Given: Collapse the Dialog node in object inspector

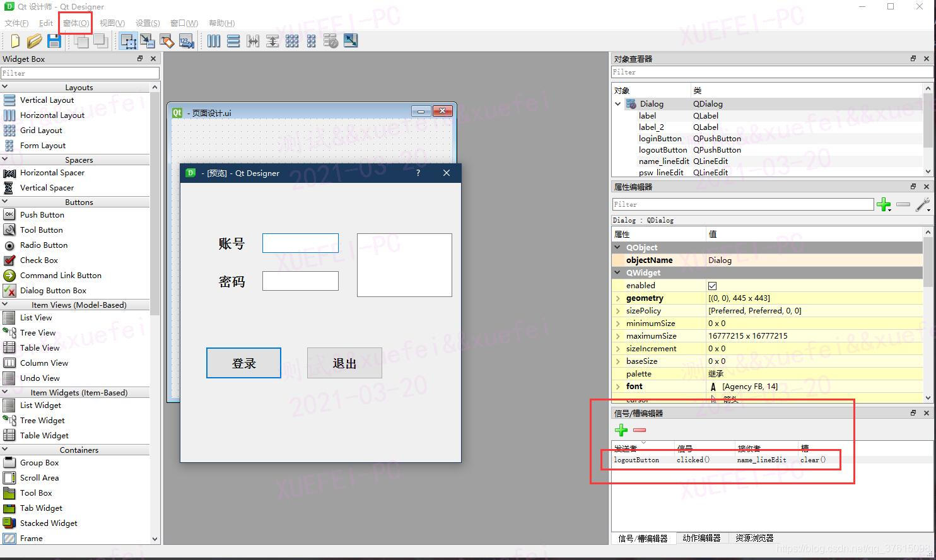Looking at the screenshot, I should (x=618, y=104).
